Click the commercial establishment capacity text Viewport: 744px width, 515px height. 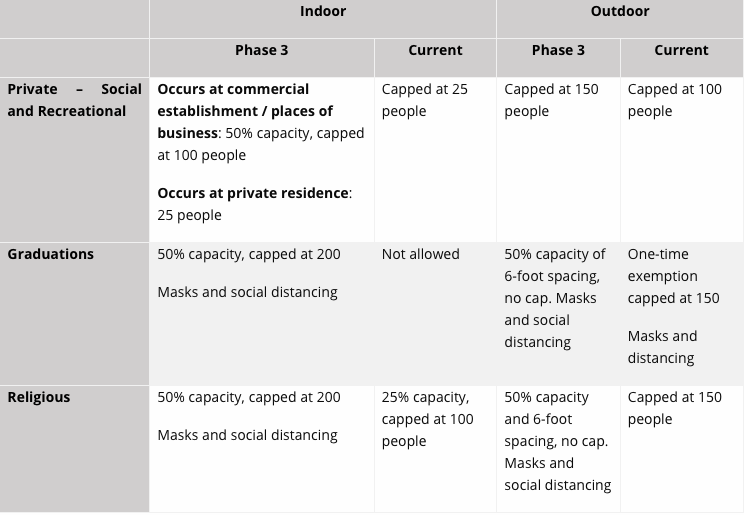click(x=260, y=122)
